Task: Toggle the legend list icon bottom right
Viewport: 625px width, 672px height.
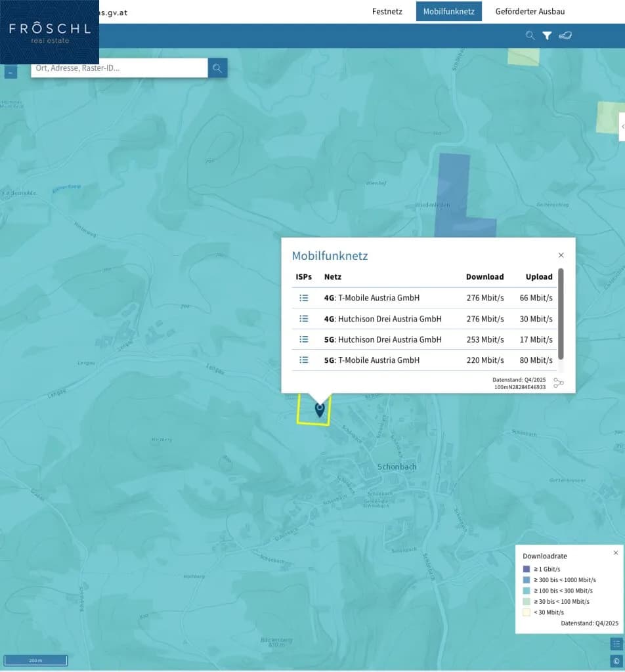Action: [x=616, y=644]
